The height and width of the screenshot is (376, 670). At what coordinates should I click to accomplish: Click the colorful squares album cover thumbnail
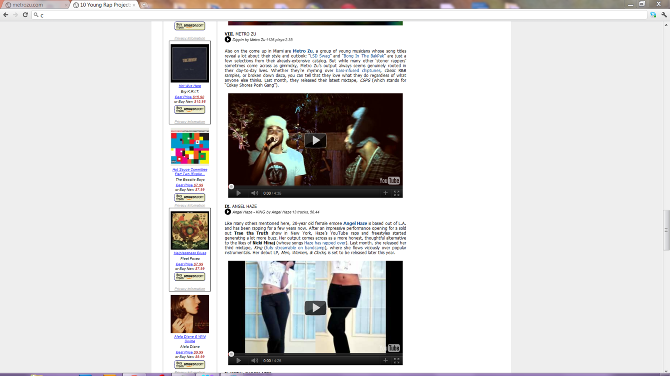[190, 148]
